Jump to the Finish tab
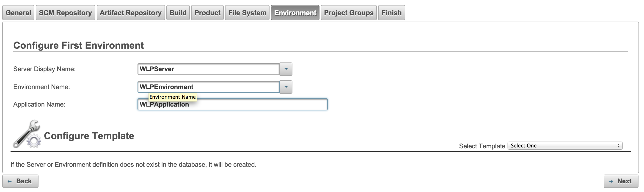The image size is (644, 192). click(x=391, y=13)
